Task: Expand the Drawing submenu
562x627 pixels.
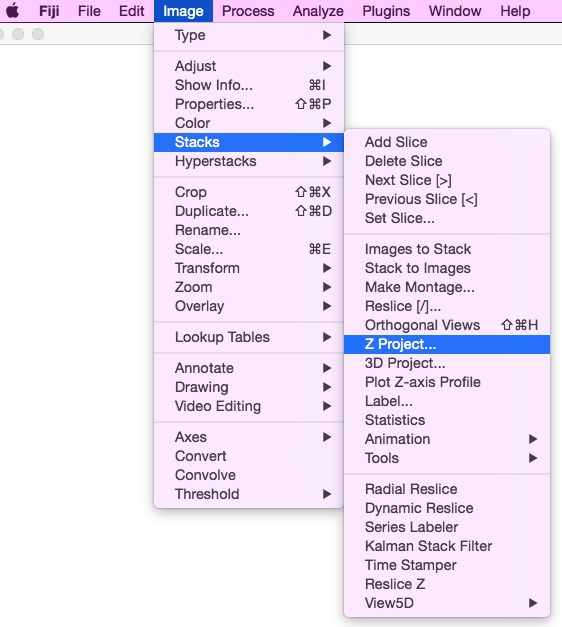Action: pos(249,387)
